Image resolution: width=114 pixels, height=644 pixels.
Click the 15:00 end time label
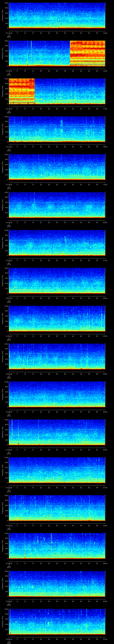click(x=105, y=33)
